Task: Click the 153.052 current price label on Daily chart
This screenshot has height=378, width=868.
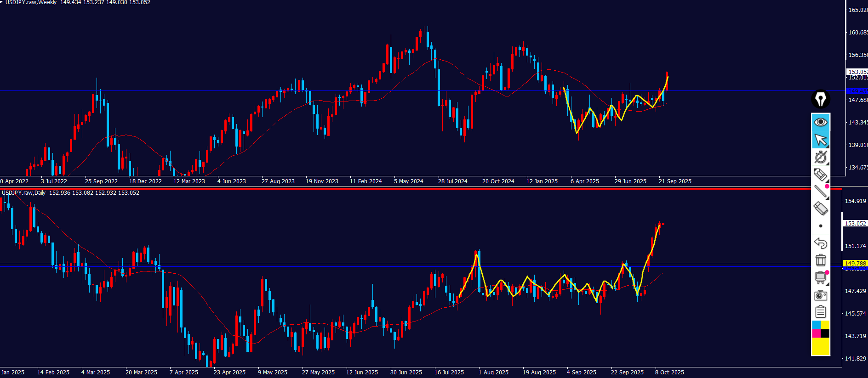Action: [x=855, y=224]
